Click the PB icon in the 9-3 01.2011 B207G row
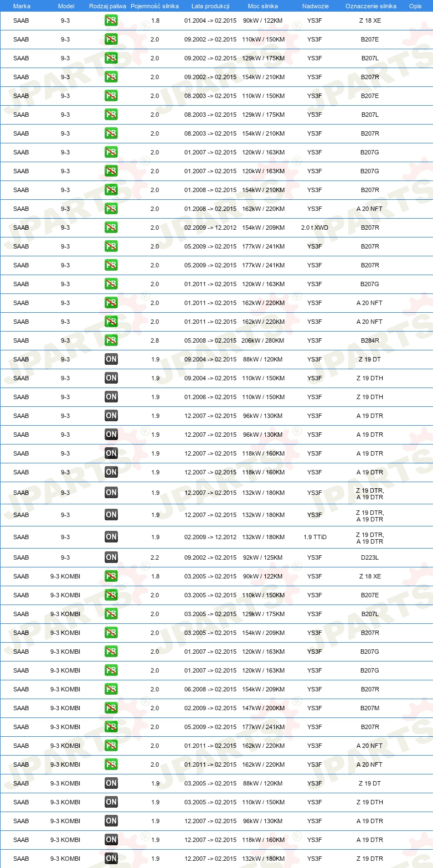Viewport: 433px width, 868px height. (x=111, y=285)
